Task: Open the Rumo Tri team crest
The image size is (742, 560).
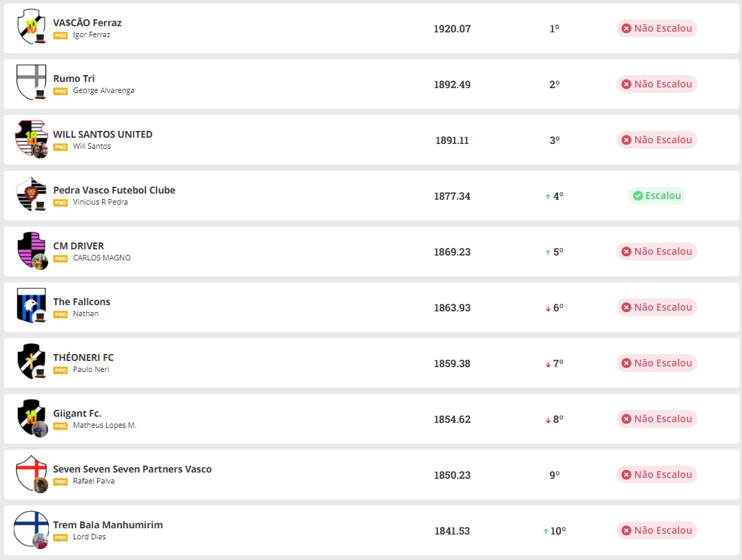Action: [31, 83]
